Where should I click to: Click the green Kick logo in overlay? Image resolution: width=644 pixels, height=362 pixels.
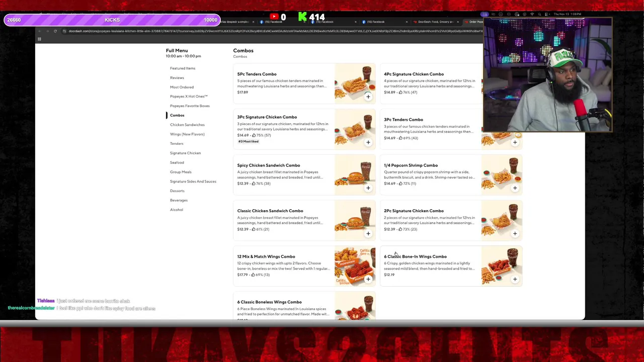[x=302, y=17]
